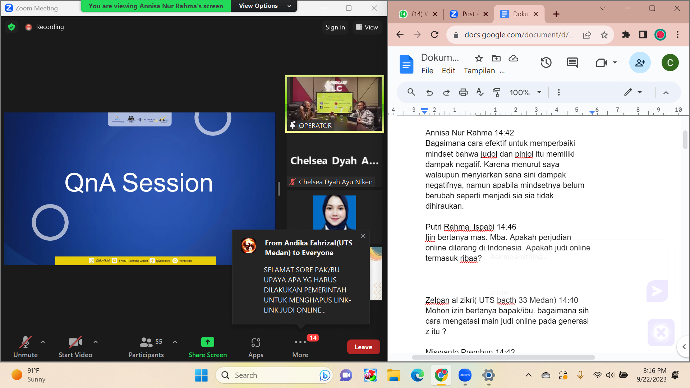Image resolution: width=690 pixels, height=388 pixels.
Task: Open Tampilan menu in Google Docs
Action: pyautogui.click(x=479, y=70)
